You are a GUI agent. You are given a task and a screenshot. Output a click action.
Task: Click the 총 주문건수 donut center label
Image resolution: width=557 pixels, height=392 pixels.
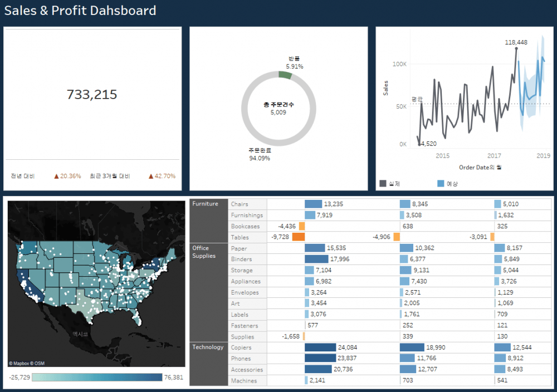[278, 105]
